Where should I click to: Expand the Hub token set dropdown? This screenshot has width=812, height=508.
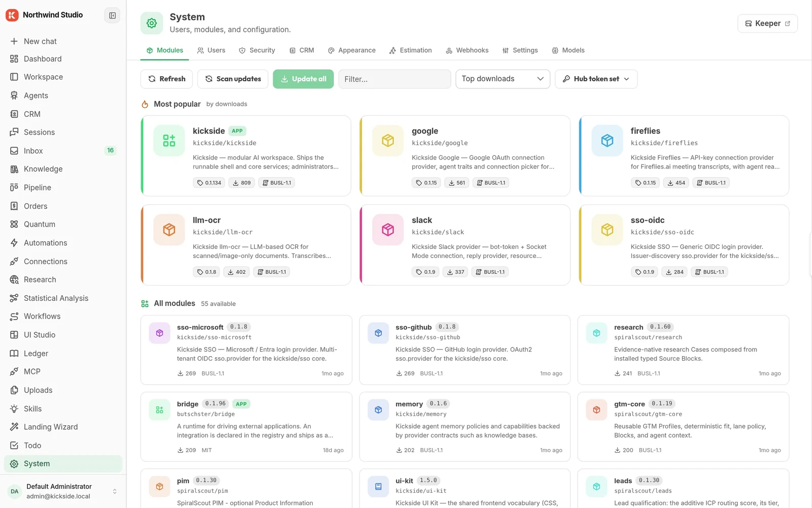tap(596, 79)
